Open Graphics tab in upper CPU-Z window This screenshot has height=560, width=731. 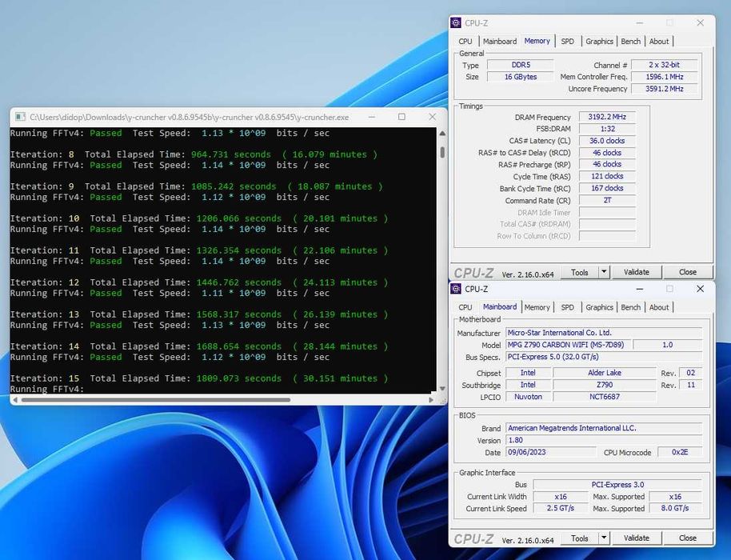coord(600,42)
